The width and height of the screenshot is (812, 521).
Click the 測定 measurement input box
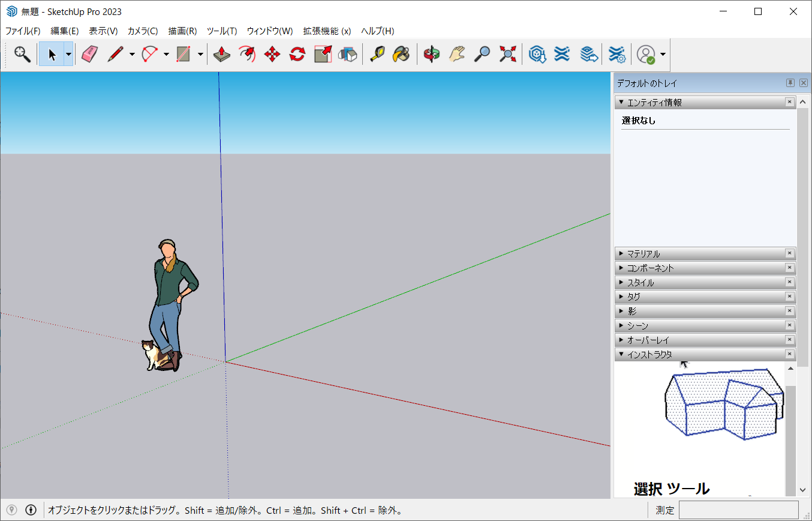(x=738, y=510)
